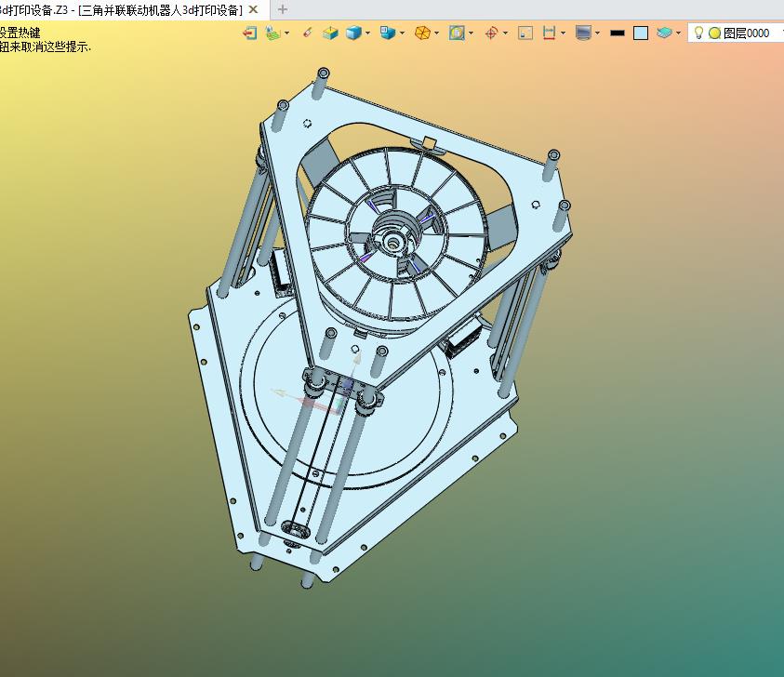Screen dimensions: 784x677
Task: Click the red brush erase icon
Action: point(308,33)
